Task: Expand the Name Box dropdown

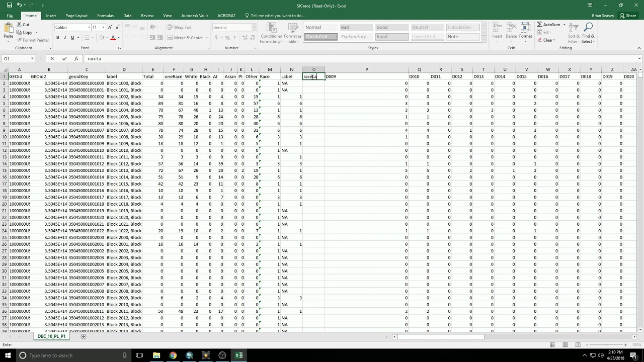Action: (32, 59)
